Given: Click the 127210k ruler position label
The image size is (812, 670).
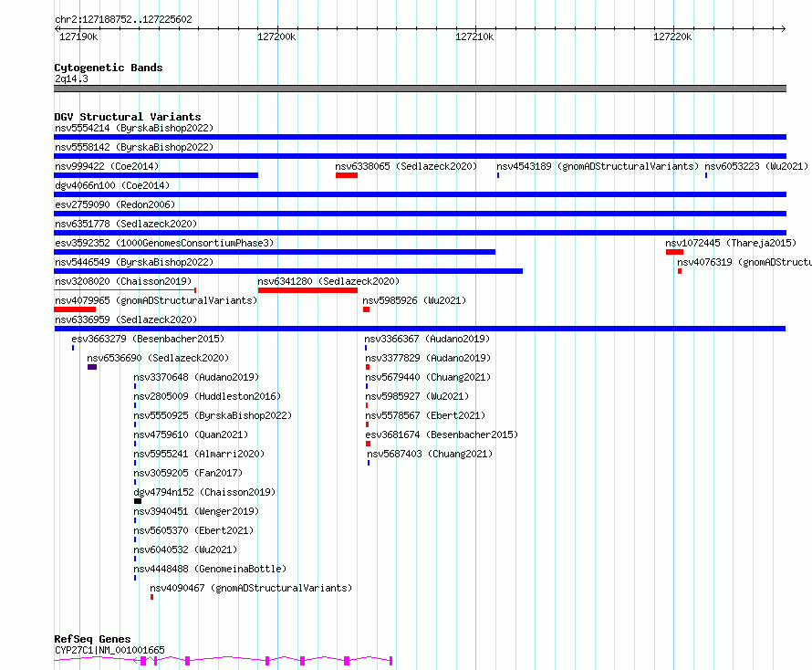Looking at the screenshot, I should click(x=474, y=37).
